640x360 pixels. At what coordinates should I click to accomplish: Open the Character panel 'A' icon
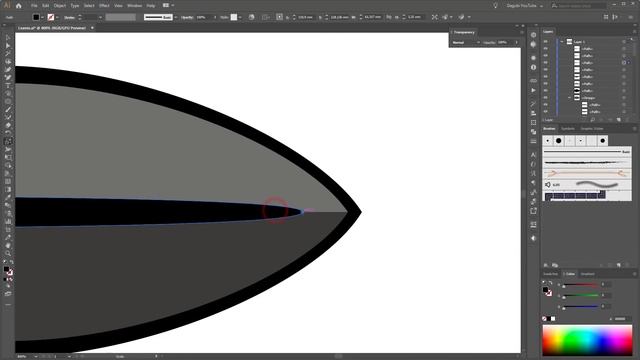533,155
